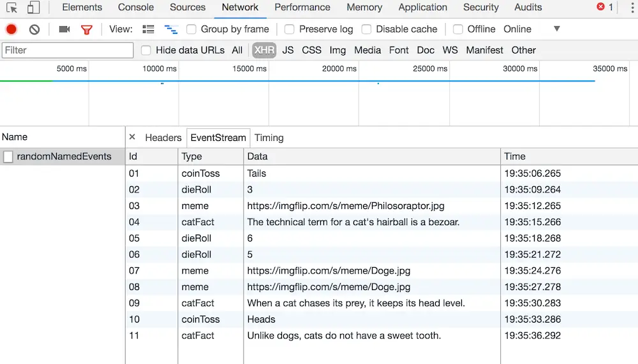Switch to the Console tab
The image size is (638, 364).
click(x=136, y=7)
